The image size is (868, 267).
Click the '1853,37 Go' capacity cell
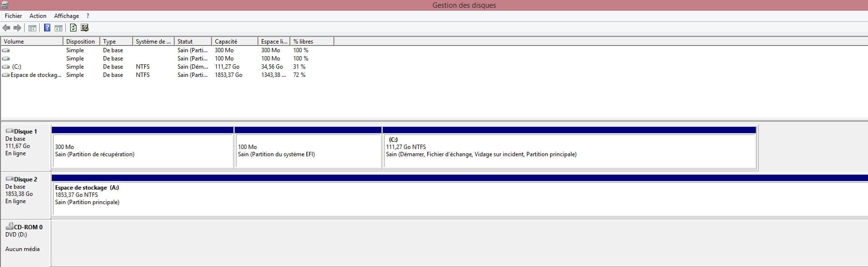click(229, 75)
